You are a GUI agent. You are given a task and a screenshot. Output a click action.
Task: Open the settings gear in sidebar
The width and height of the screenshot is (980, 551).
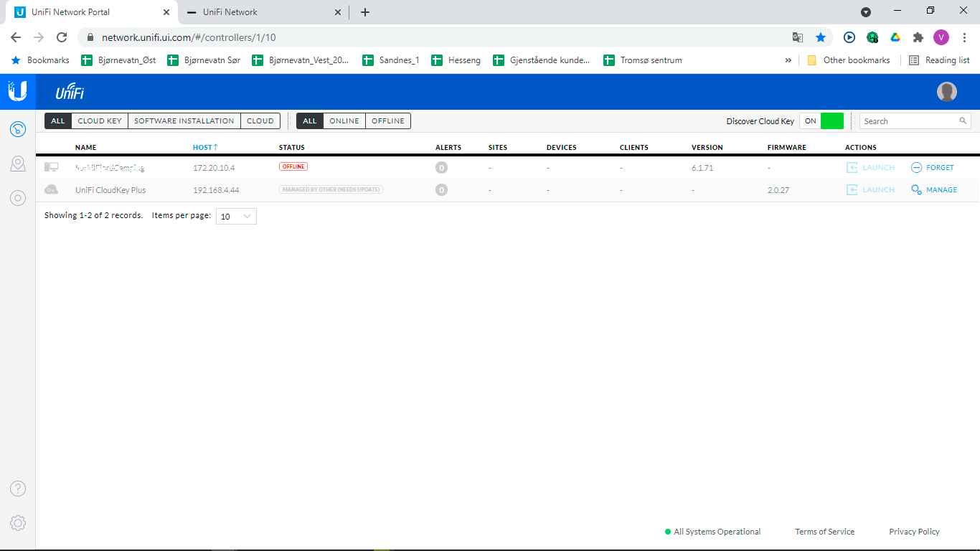[x=18, y=523]
